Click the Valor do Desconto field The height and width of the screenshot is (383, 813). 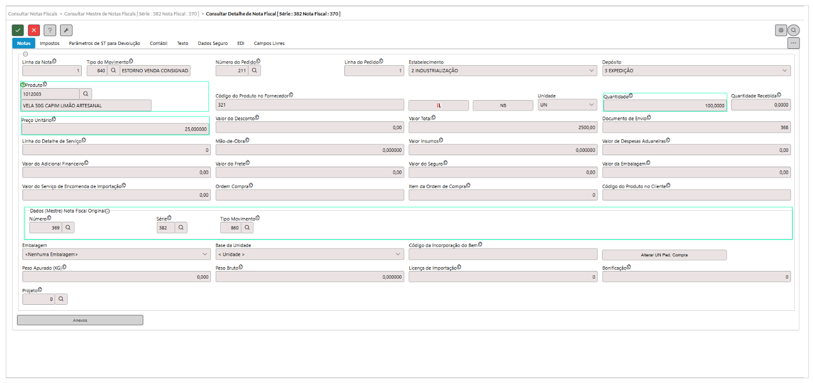(x=310, y=128)
